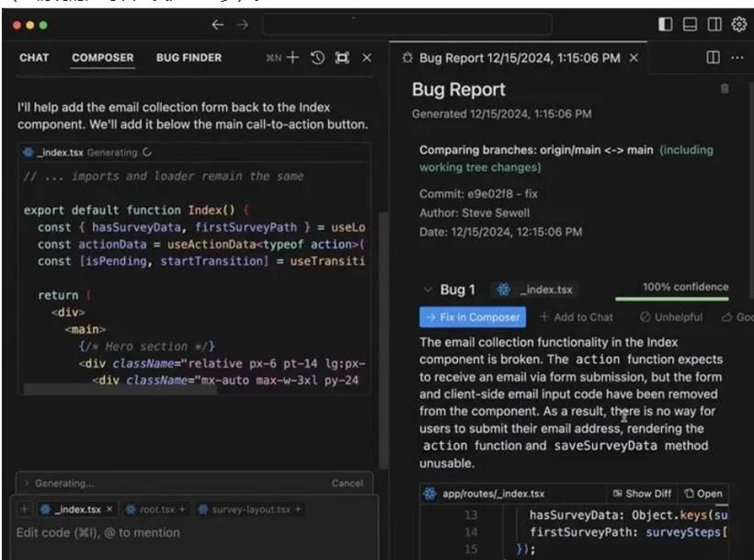754x560 pixels.
Task: Split the editor with the split icon
Action: pos(713,58)
